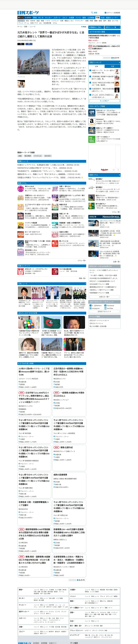This screenshot has height=644, width=138.
Task: Open the 紙面ビューアー navigation item
Action: point(112,18)
